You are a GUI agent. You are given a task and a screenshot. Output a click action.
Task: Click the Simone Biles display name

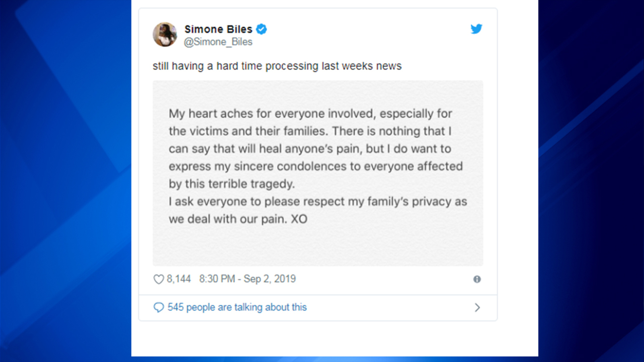218,29
